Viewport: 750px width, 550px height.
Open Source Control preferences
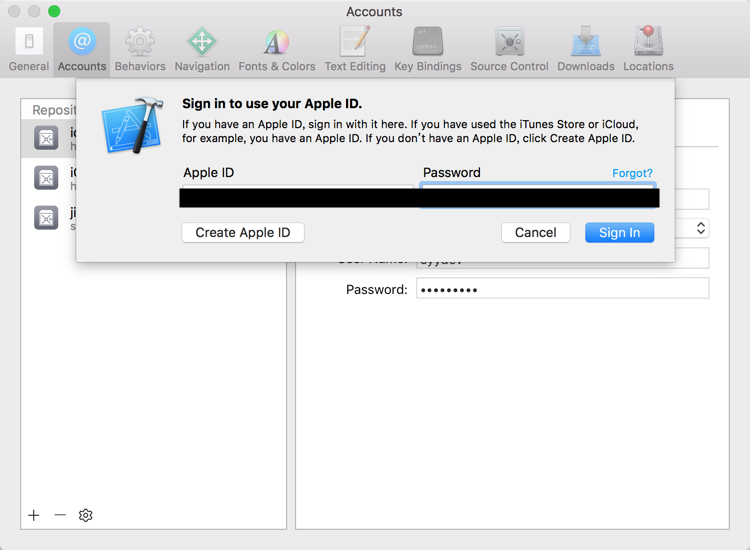click(x=509, y=50)
